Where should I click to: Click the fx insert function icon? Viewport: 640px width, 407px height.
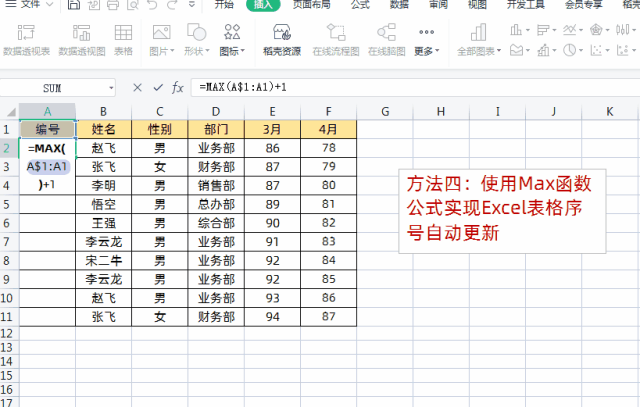pyautogui.click(x=177, y=88)
